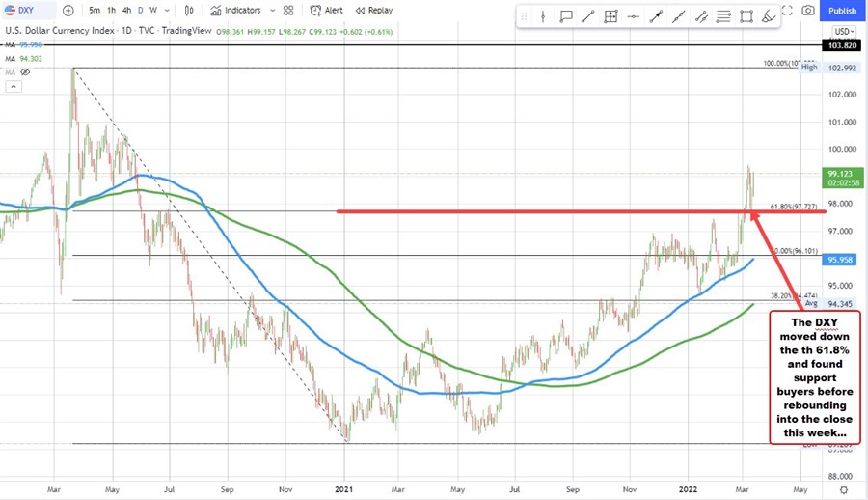Expand the indicators favorites dropdown arrow
Image resolution: width=868 pixels, height=500 pixels.
272,10
